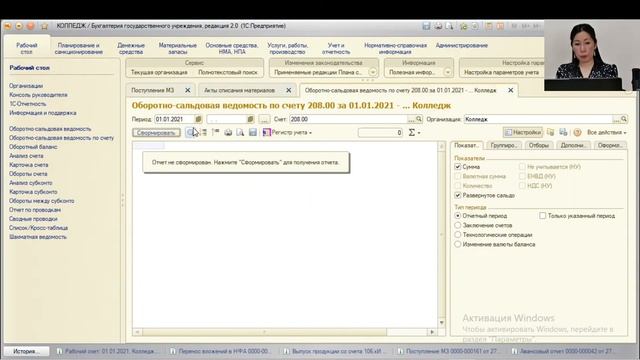Switch to Акты списания материалов tab
Viewport: 640px width, 360px height.
click(240, 90)
